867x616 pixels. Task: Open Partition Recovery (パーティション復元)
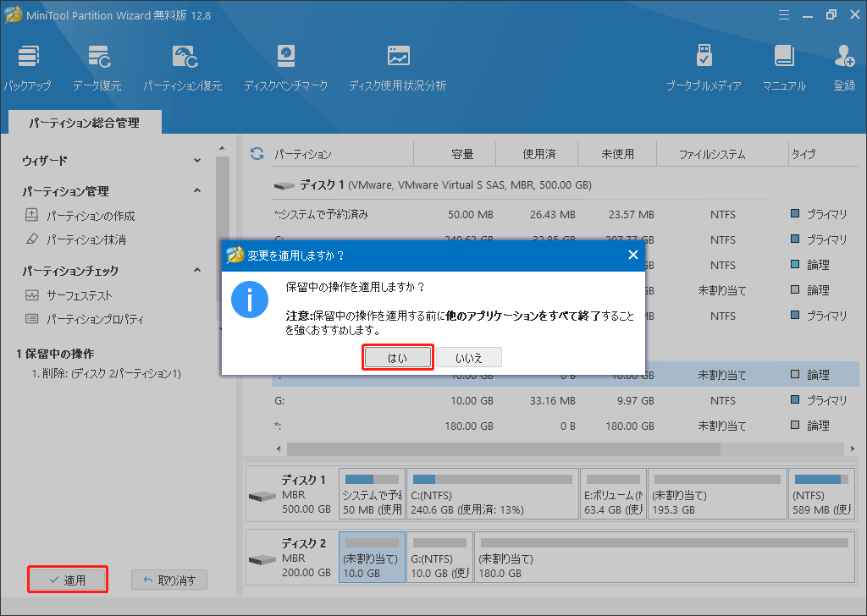coord(183,68)
